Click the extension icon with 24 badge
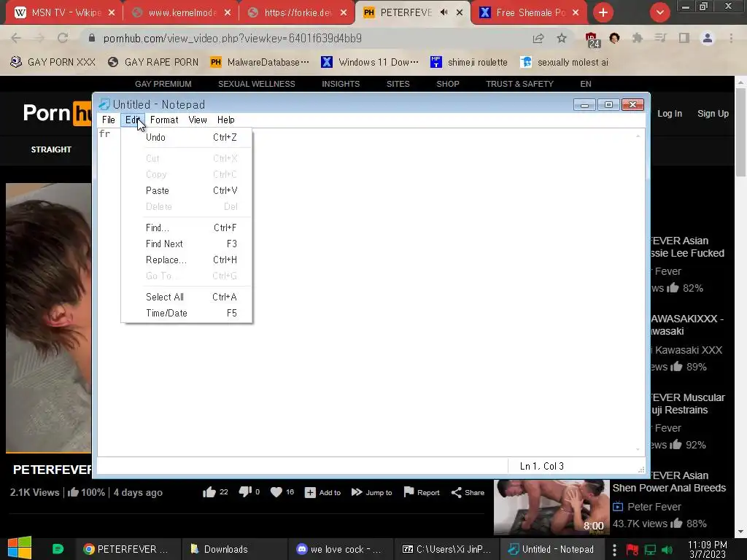The width and height of the screenshot is (747, 560). (592, 39)
